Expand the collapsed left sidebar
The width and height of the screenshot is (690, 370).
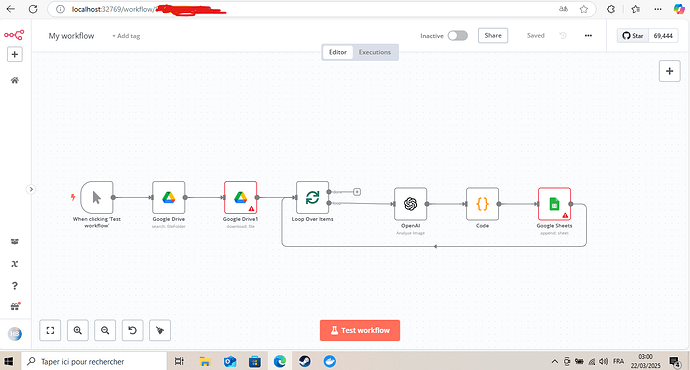coord(31,190)
